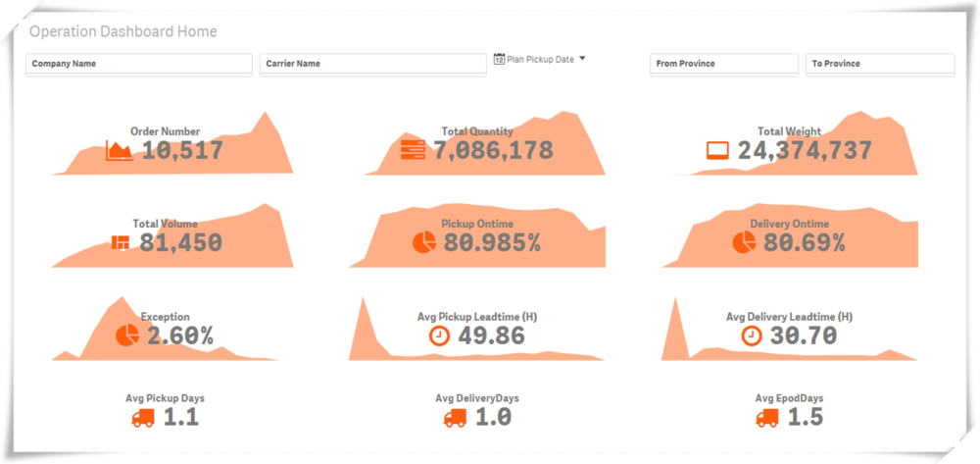
Task: Click the calendar icon next to Plan Pickup Date
Action: [x=499, y=59]
